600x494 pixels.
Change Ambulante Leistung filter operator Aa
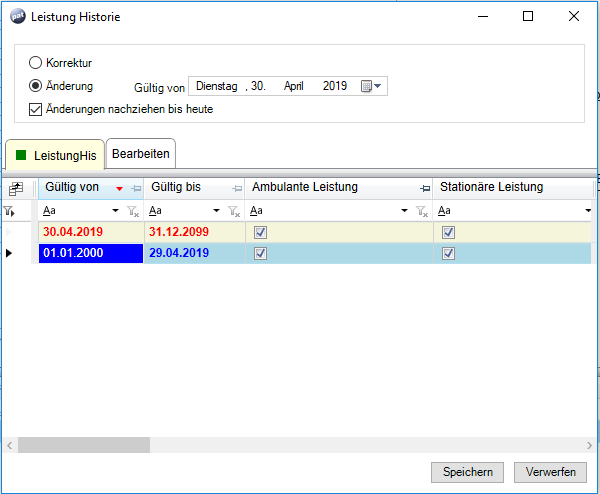pyautogui.click(x=256, y=211)
